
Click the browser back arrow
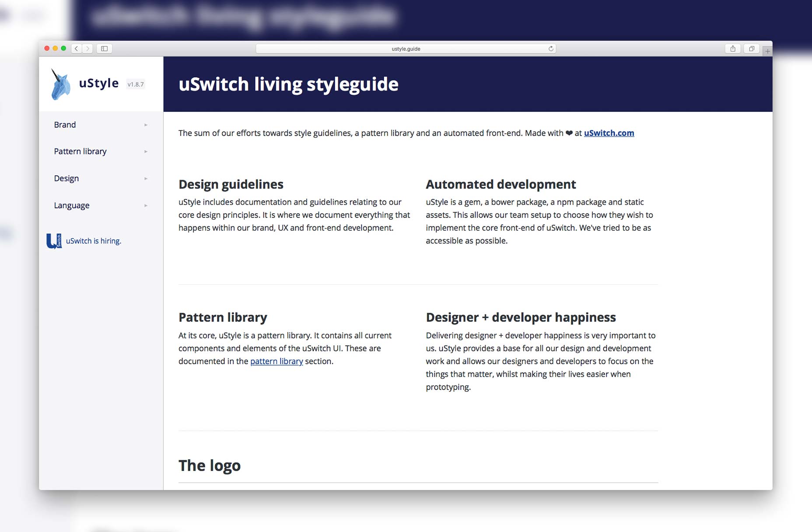pos(76,49)
